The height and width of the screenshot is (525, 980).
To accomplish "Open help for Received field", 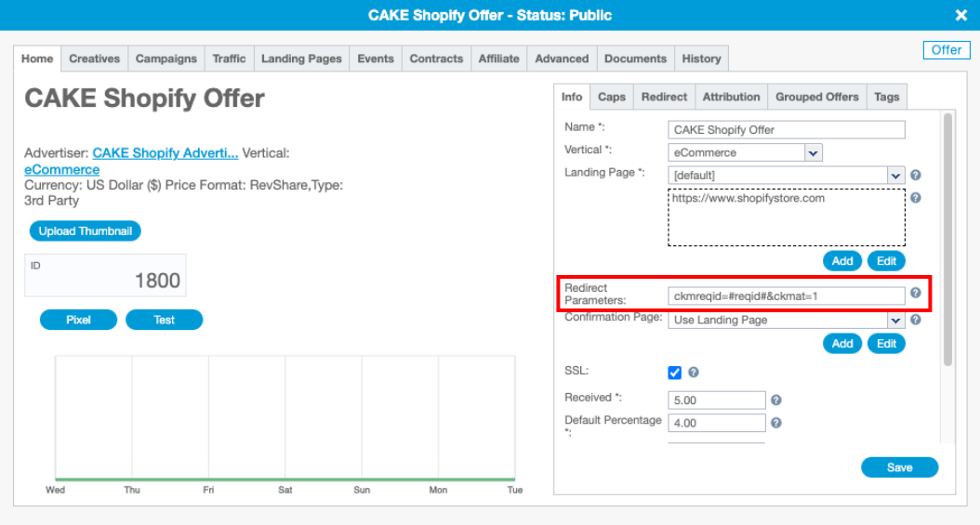I will click(x=775, y=400).
